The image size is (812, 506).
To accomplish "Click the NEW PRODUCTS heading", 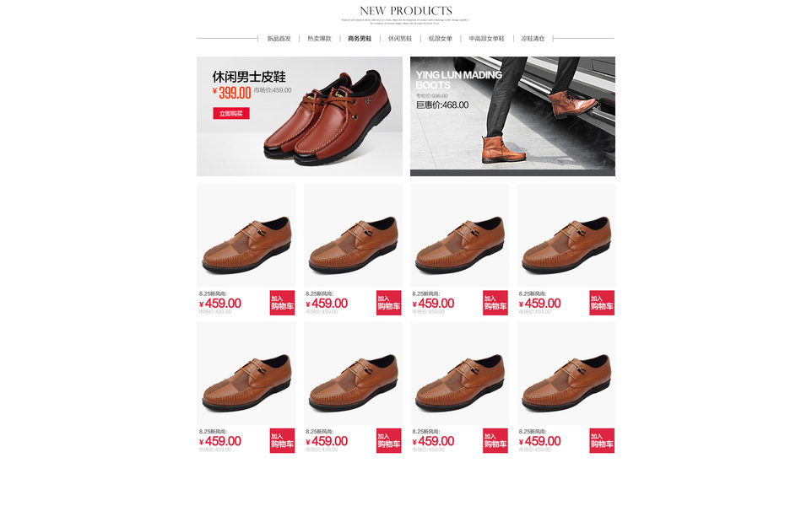I will (406, 10).
